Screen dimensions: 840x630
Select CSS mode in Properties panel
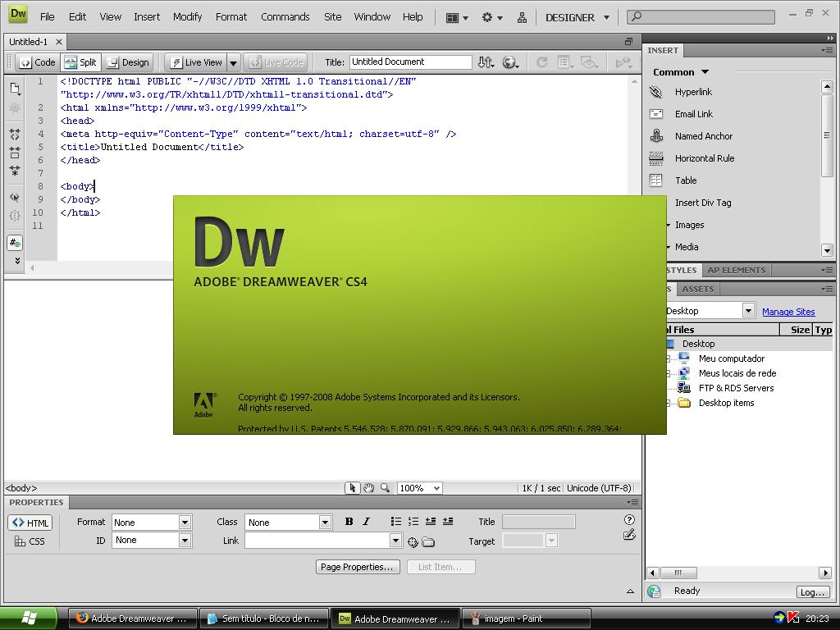pos(30,541)
